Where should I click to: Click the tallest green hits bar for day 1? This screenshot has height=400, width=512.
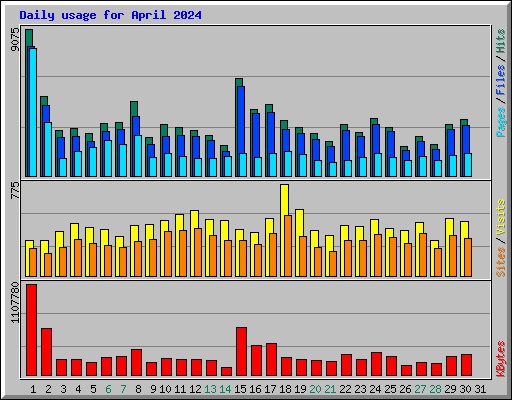pyautogui.click(x=29, y=38)
